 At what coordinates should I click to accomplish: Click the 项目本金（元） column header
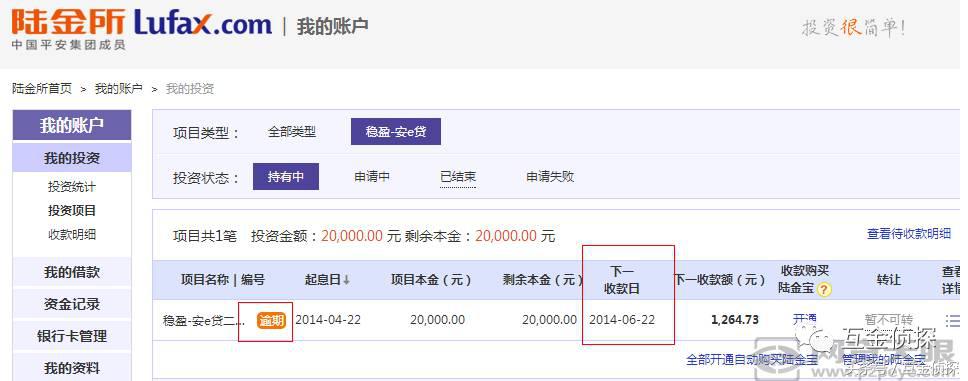431,280
